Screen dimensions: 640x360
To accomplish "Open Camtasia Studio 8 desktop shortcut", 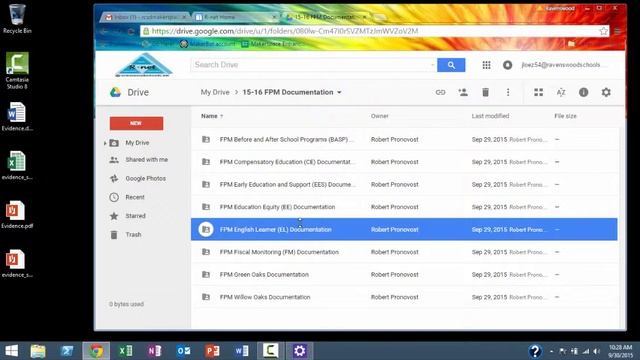I will point(17,71).
